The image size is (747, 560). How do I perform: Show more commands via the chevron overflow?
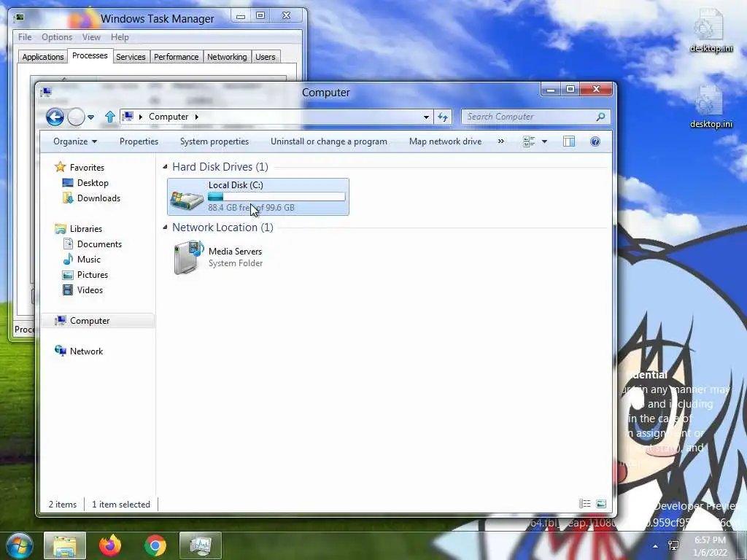click(500, 141)
